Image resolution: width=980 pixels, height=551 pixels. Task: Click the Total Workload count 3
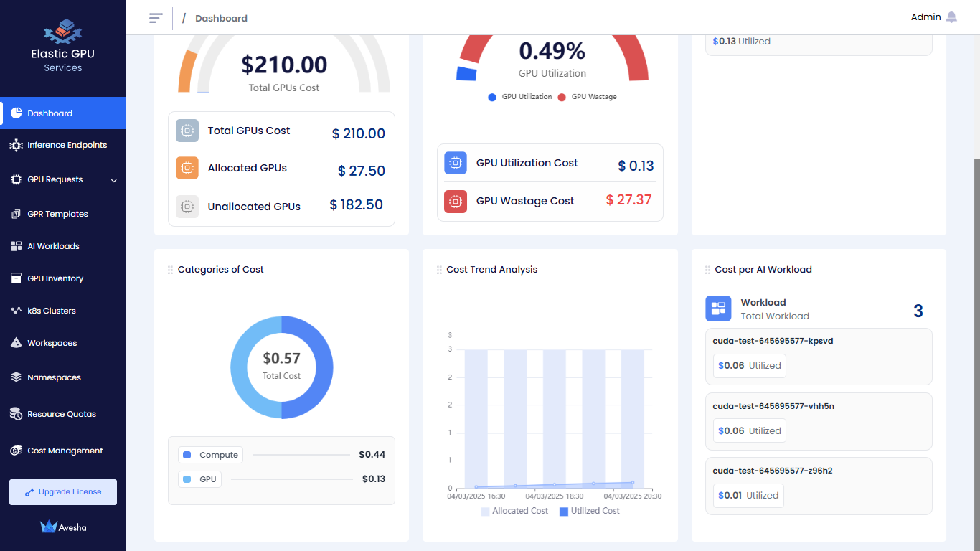click(918, 311)
